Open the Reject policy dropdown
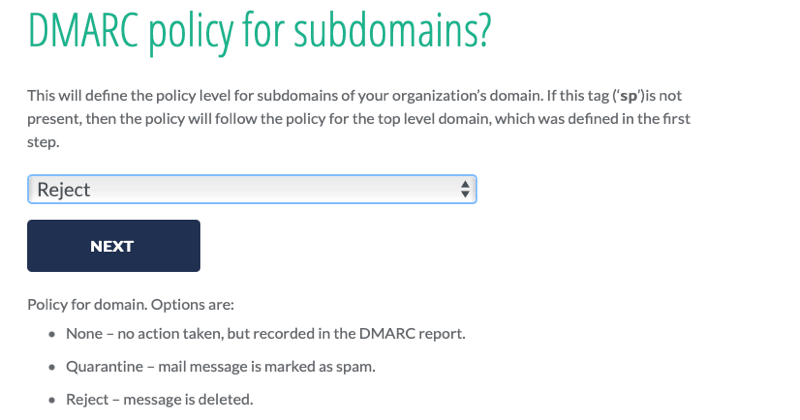The height and width of the screenshot is (420, 800). 252,189
